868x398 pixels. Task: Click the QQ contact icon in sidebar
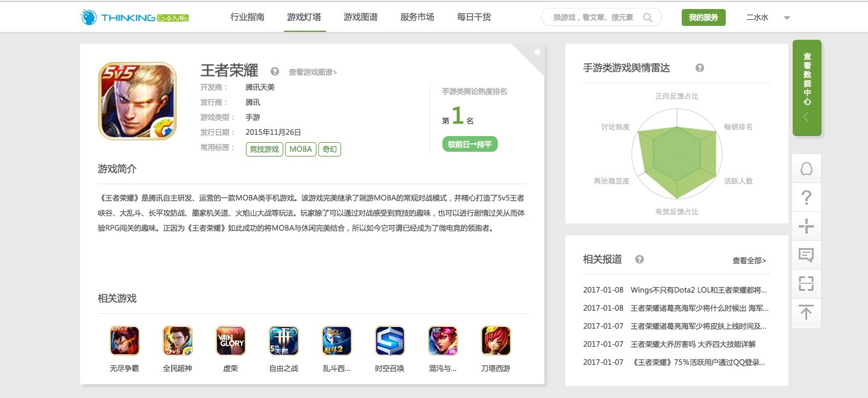[x=807, y=169]
